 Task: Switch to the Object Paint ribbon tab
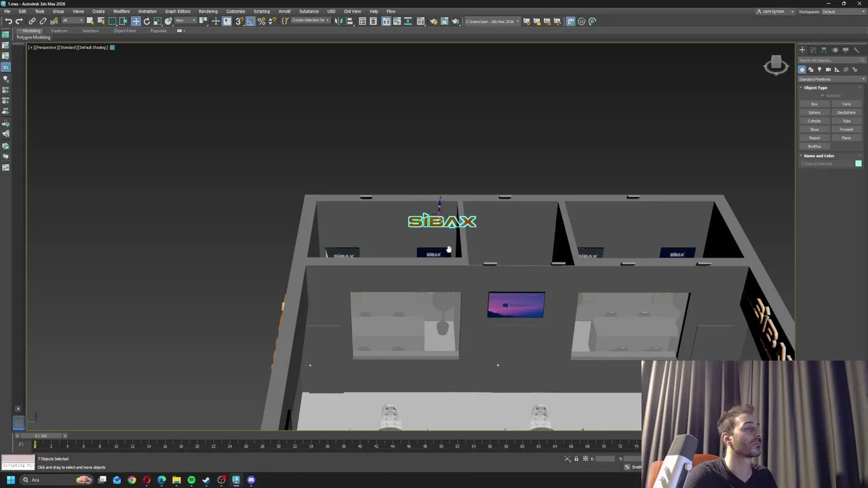[x=124, y=31]
